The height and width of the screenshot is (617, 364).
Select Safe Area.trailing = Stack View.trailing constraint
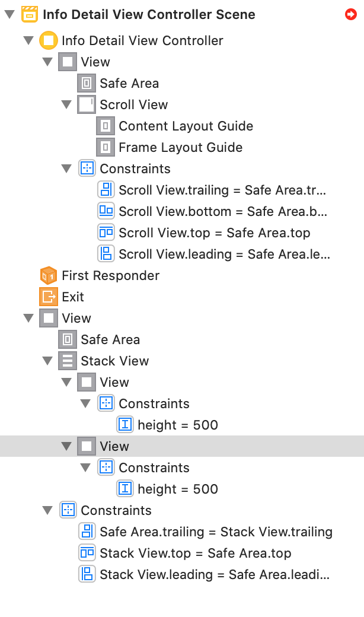pos(216,532)
